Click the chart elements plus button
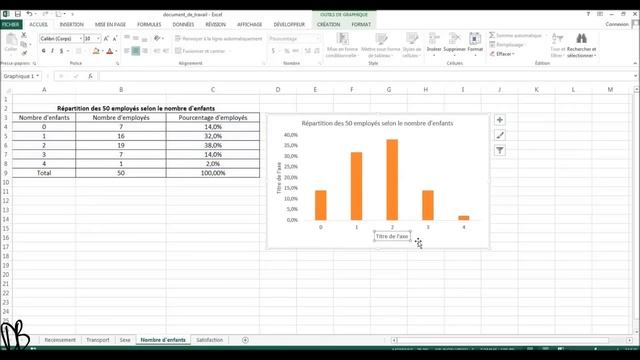The image size is (640, 360). pos(500,120)
